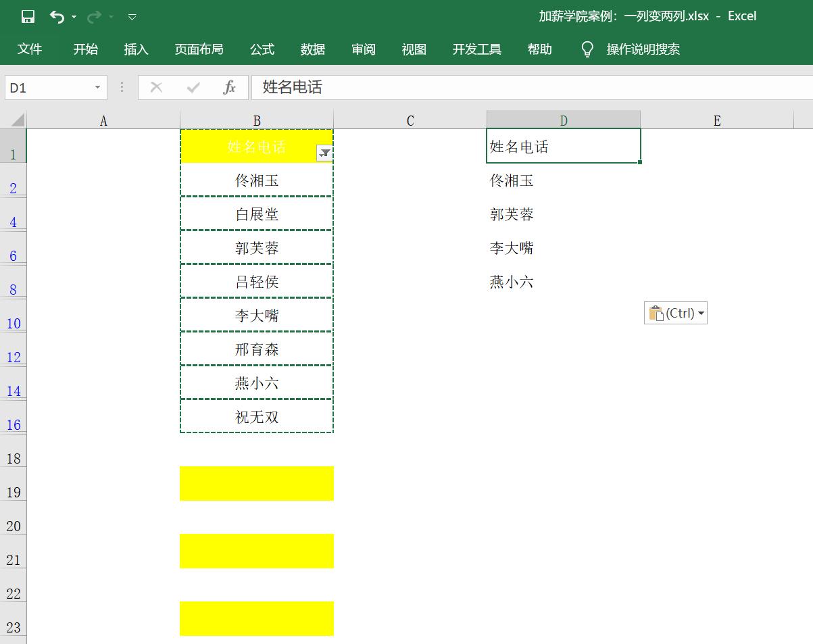813x644 pixels.
Task: Click the Cancel (X) icon beside formula bar
Action: coord(156,86)
